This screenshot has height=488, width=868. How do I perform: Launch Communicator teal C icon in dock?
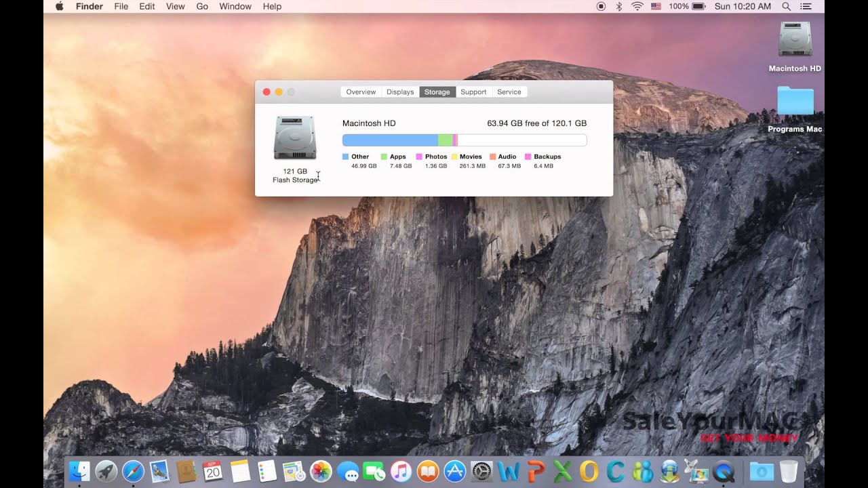point(615,471)
